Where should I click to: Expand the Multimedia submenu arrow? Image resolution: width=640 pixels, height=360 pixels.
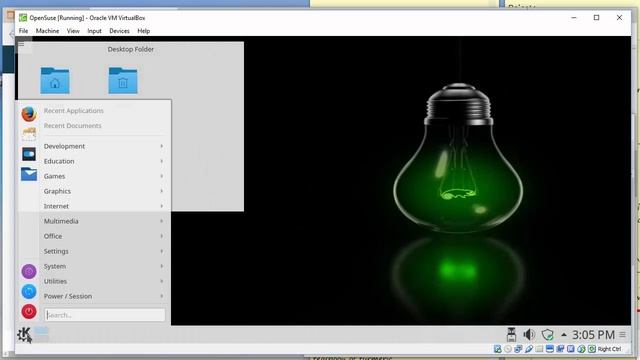(162, 221)
